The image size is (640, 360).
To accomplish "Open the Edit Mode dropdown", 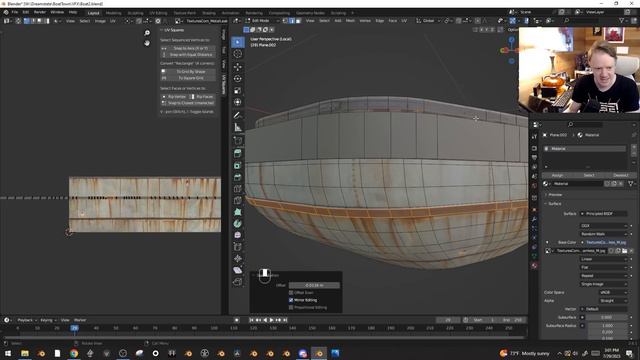I will 262,21.
